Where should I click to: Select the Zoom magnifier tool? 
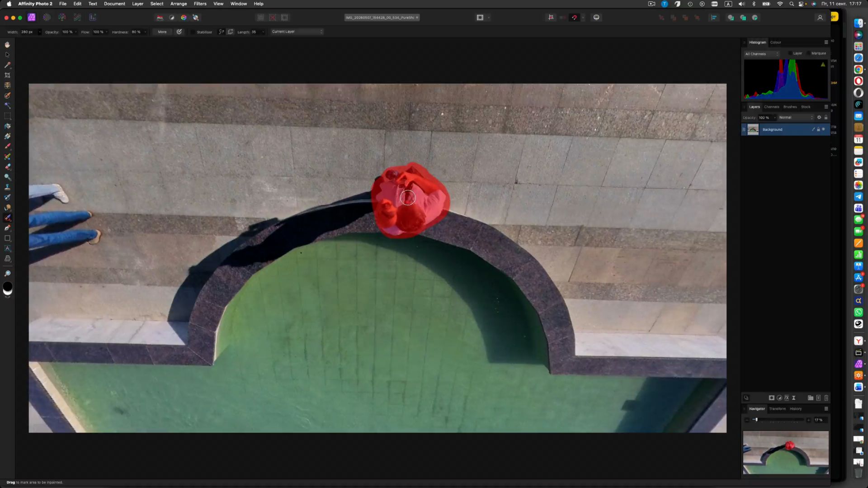point(7,274)
